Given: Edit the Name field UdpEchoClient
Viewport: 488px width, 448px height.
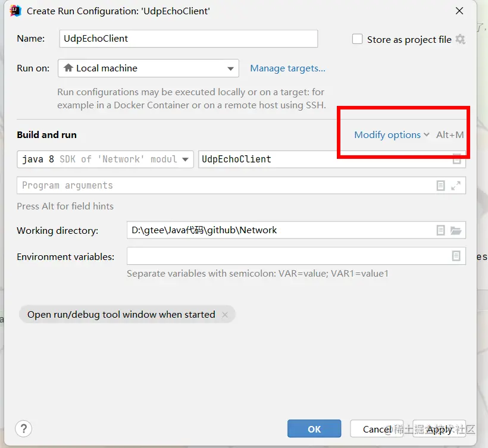Looking at the screenshot, I should [x=189, y=39].
